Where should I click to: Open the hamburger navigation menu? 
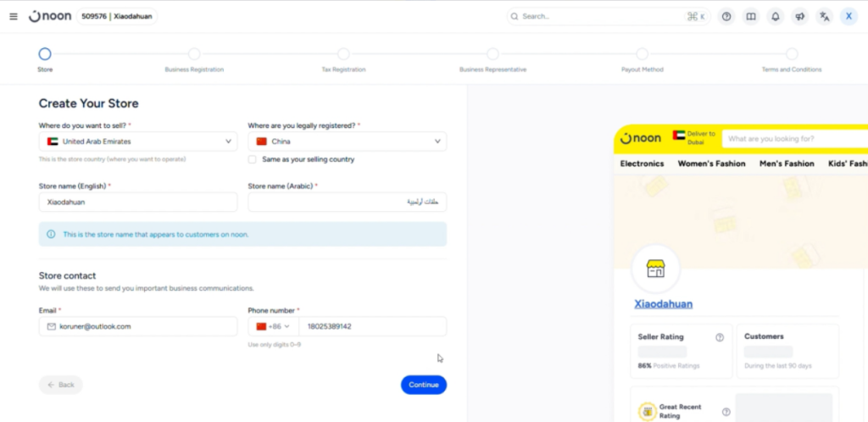14,17
